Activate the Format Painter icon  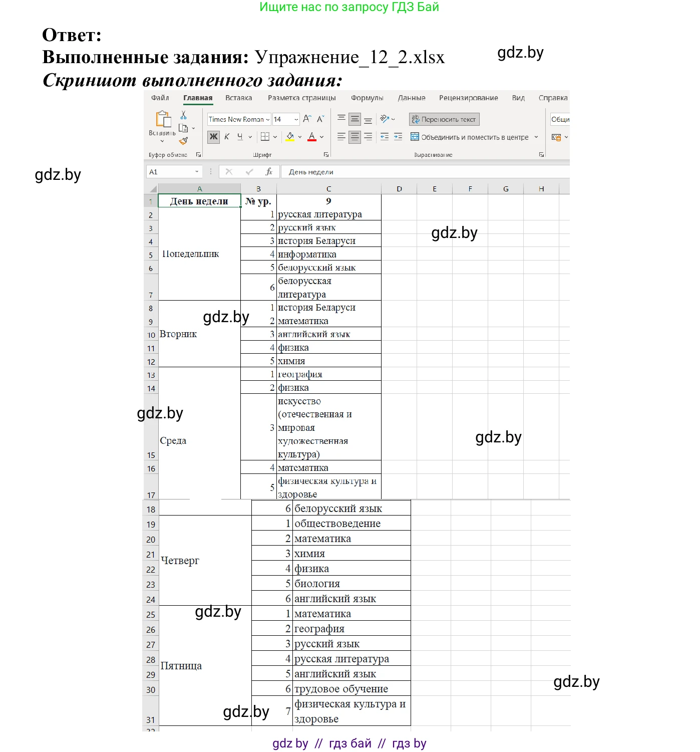(182, 141)
